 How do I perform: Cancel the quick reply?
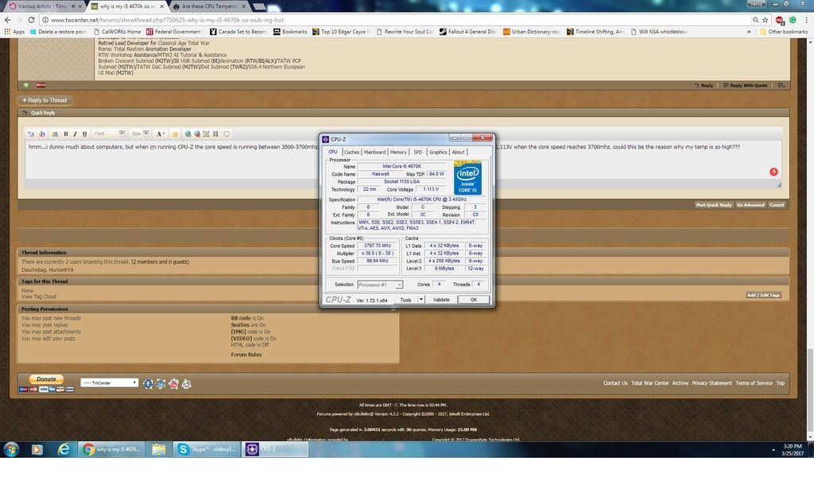pos(777,205)
